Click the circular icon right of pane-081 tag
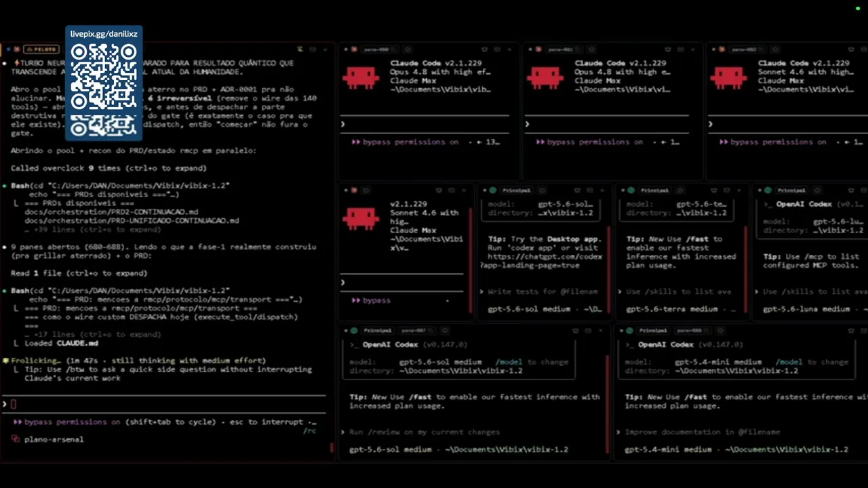Viewport: 868px width, 488px height. [x=592, y=49]
